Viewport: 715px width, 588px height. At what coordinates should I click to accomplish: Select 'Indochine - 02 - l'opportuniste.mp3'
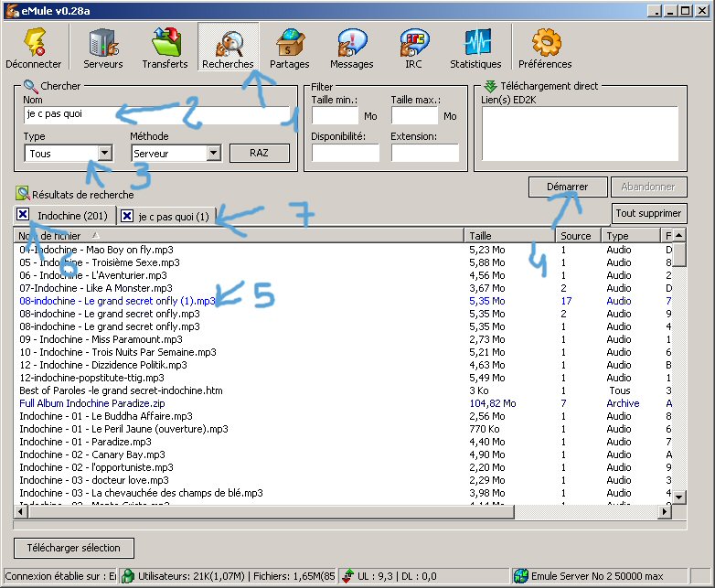[x=96, y=466]
